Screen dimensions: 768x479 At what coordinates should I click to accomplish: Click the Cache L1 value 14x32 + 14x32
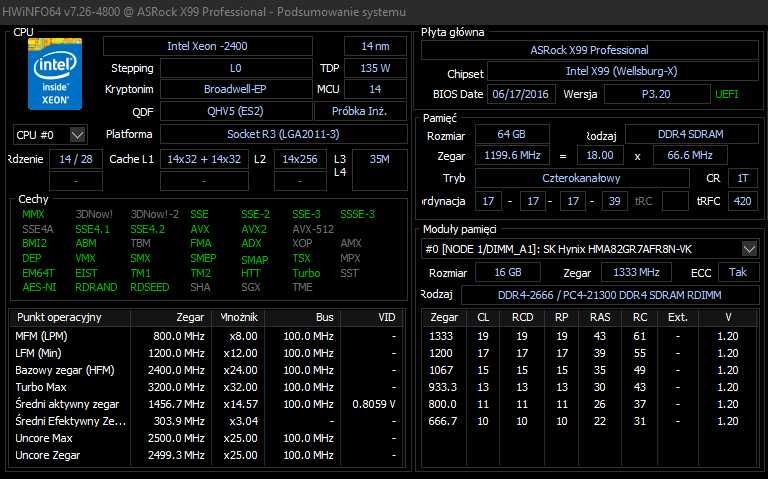click(204, 159)
